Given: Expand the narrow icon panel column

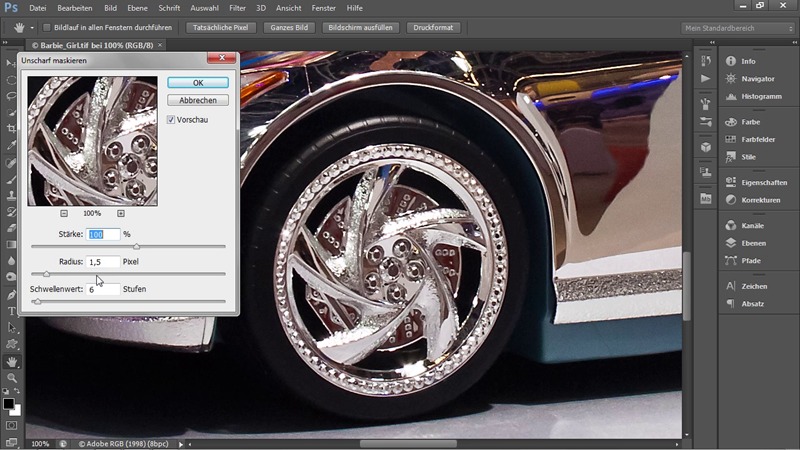Looking at the screenshot, I should (x=712, y=43).
